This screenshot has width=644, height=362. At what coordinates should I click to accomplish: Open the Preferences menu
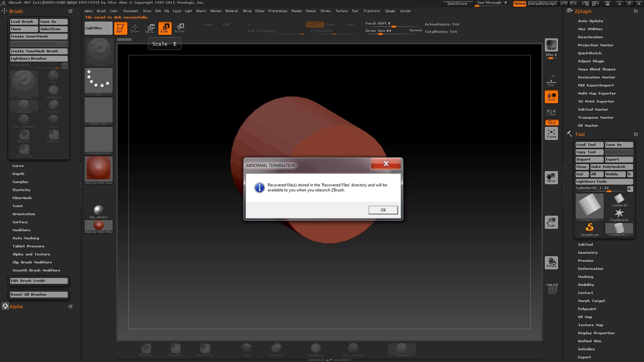click(278, 11)
